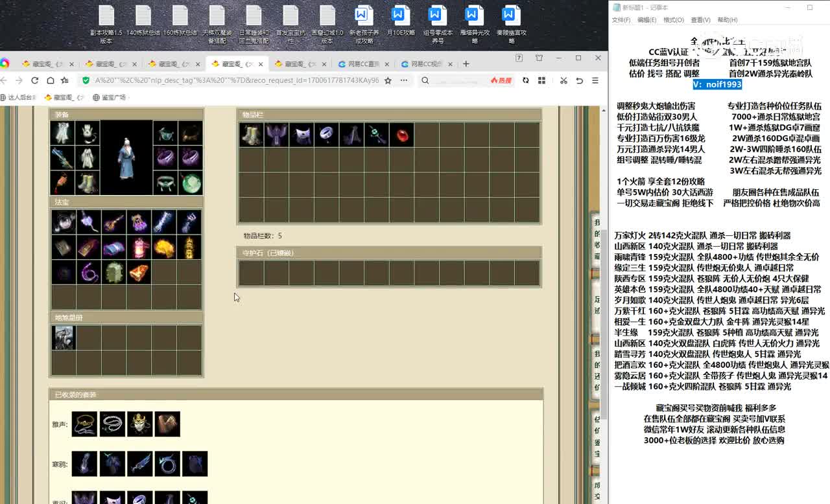This screenshot has height=504, width=830.
Task: Open a new browser tab
Action: point(466,63)
